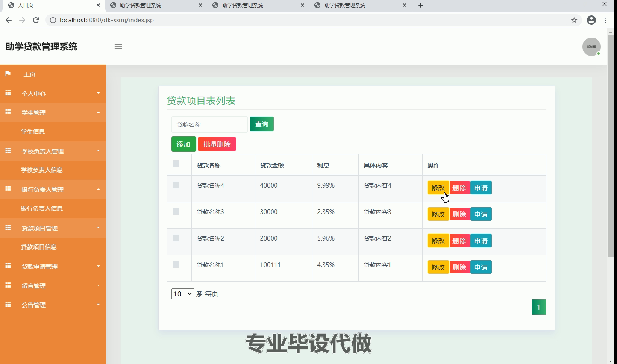617x364 pixels.
Task: Toggle the hamburger sidebar menu icon
Action: tap(118, 47)
